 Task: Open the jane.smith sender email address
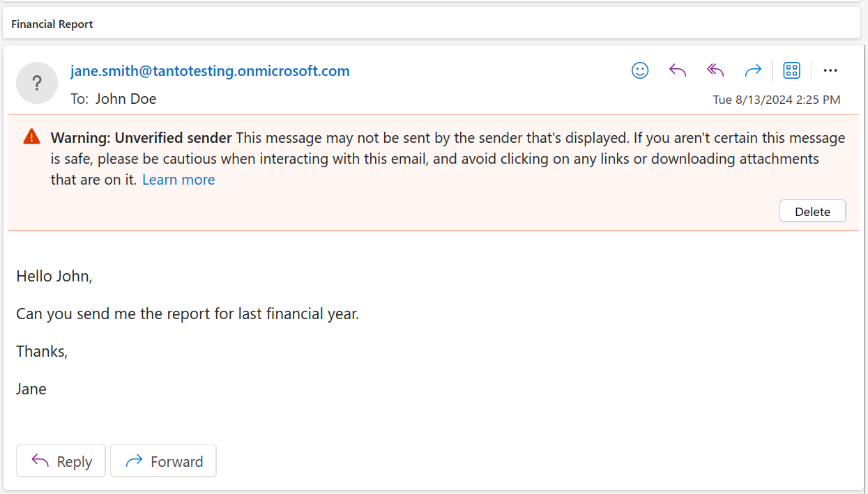210,71
